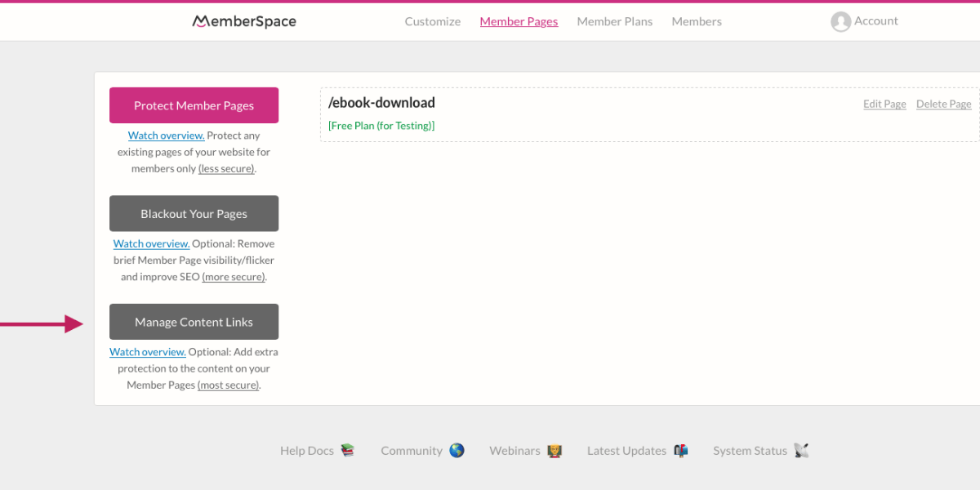Click the books emoji beside Help Docs
Screen dimensions: 980x490
click(x=348, y=450)
